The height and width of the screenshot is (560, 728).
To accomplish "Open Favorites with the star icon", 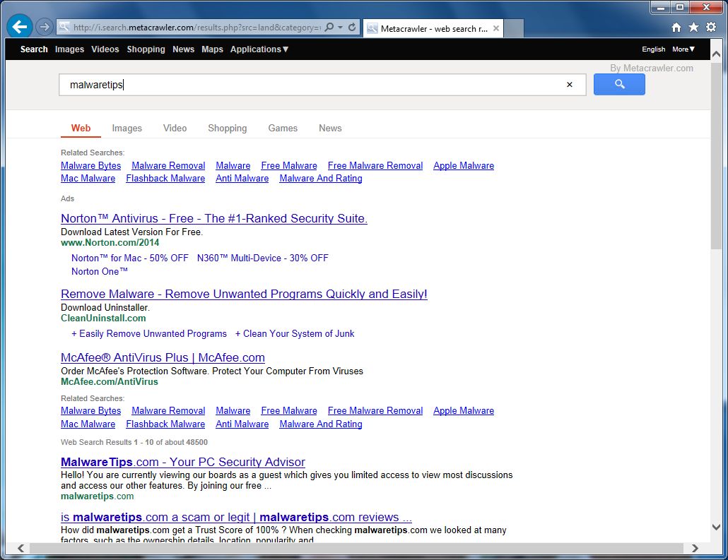I will [693, 28].
